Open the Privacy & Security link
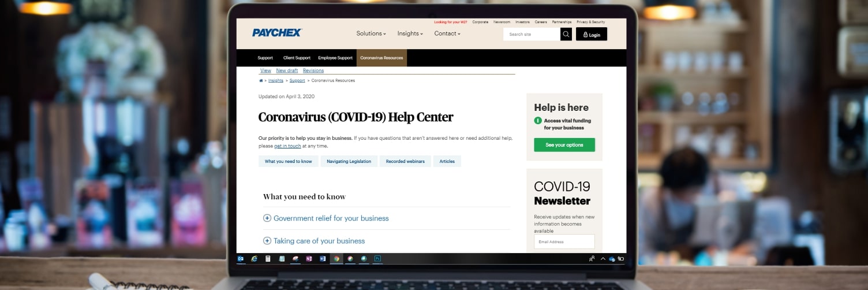This screenshot has width=868, height=290. (x=591, y=22)
